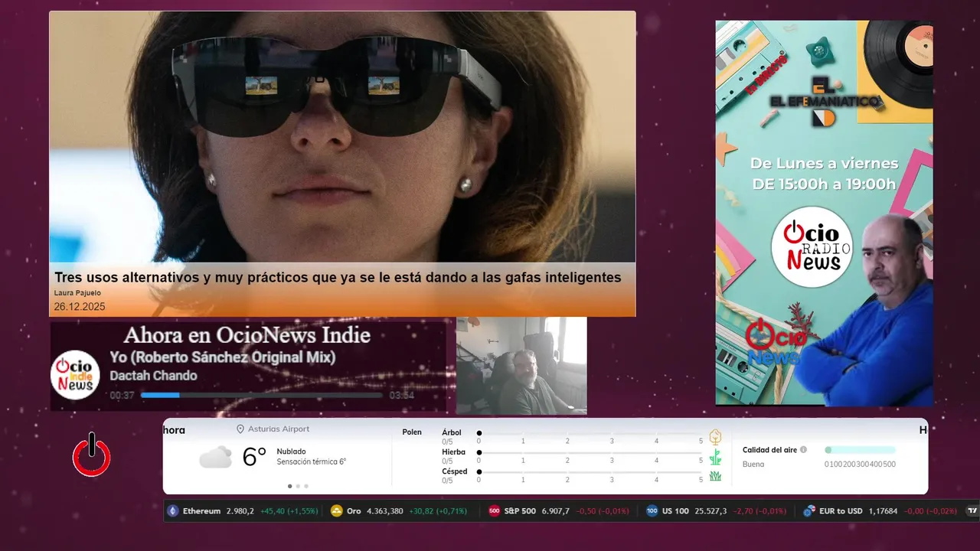Image resolution: width=980 pixels, height=551 pixels.
Task: Click the Árbol tree pollen icon
Action: (715, 437)
